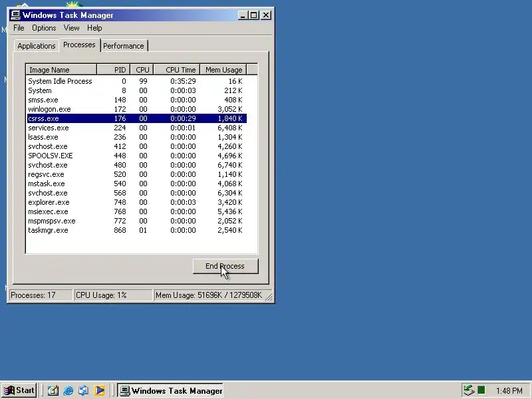Select System Idle Process row
The height and width of the screenshot is (399, 532).
[137, 81]
